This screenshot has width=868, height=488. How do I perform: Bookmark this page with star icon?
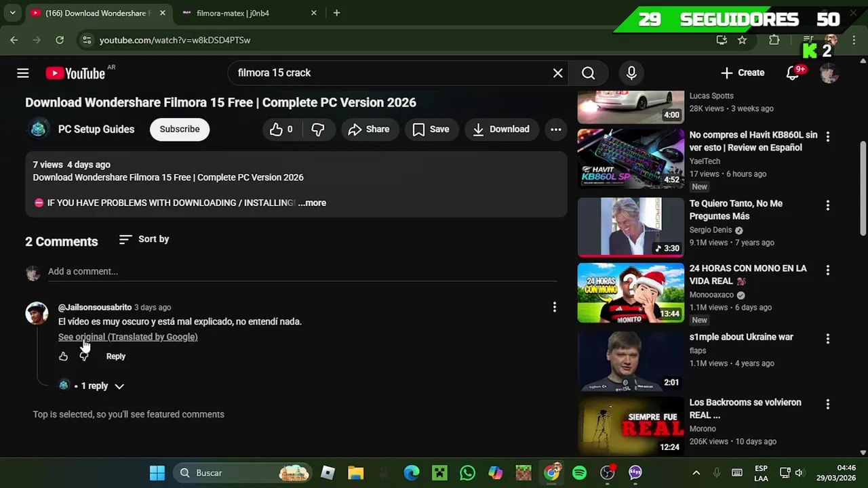pos(743,40)
